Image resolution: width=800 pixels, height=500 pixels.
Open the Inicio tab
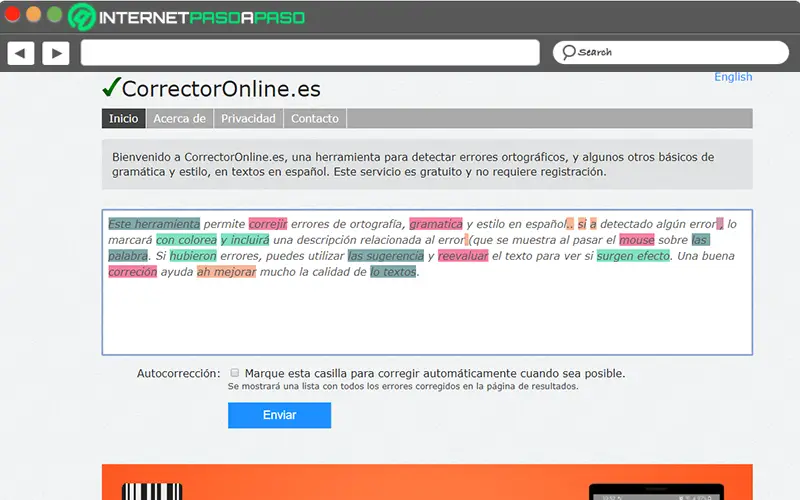click(123, 118)
